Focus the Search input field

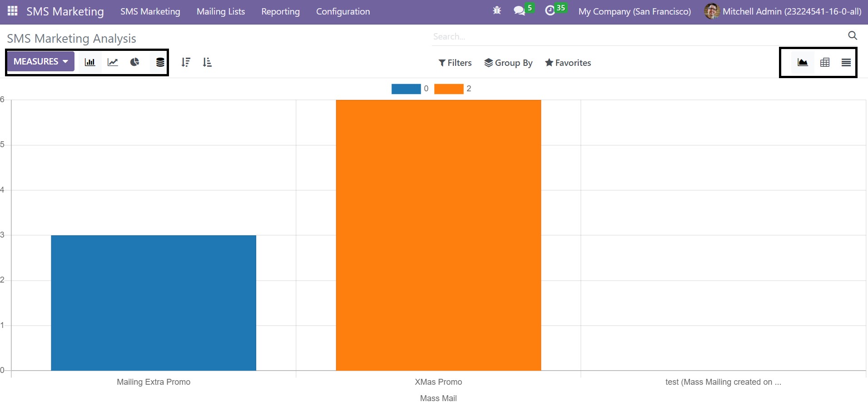point(638,36)
